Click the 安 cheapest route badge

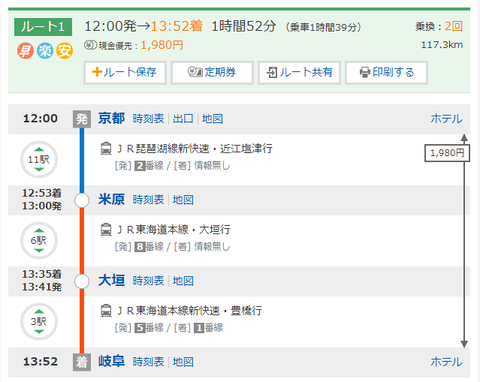click(64, 51)
